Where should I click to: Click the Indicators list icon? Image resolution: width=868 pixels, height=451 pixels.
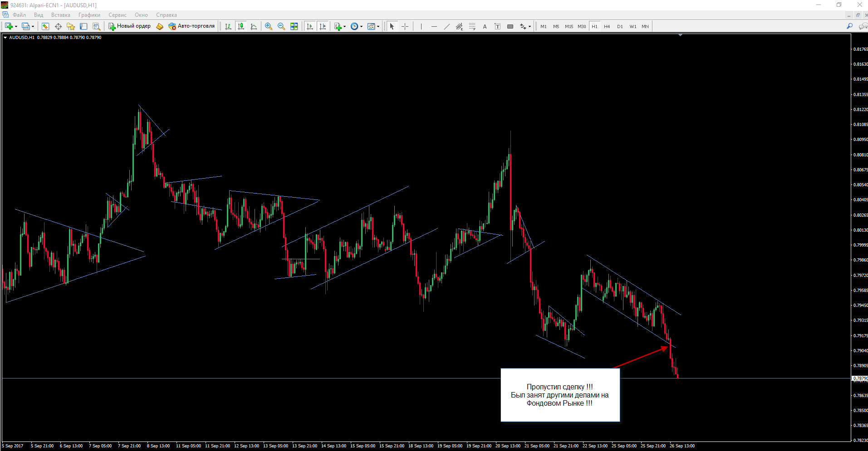338,26
